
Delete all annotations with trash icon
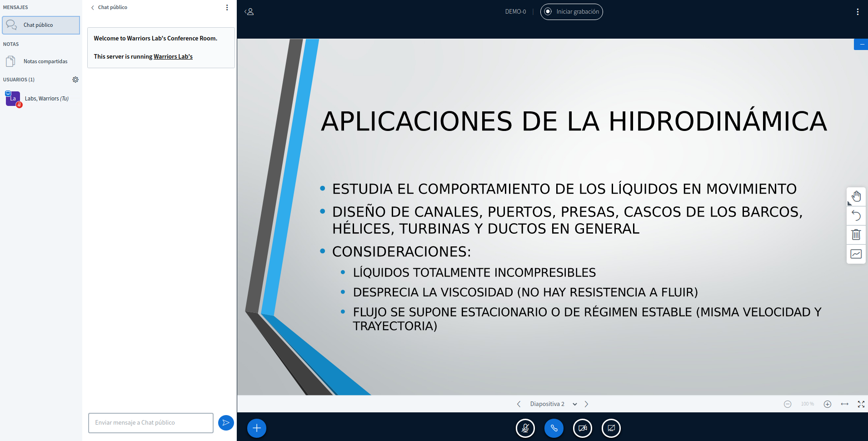pos(856,235)
